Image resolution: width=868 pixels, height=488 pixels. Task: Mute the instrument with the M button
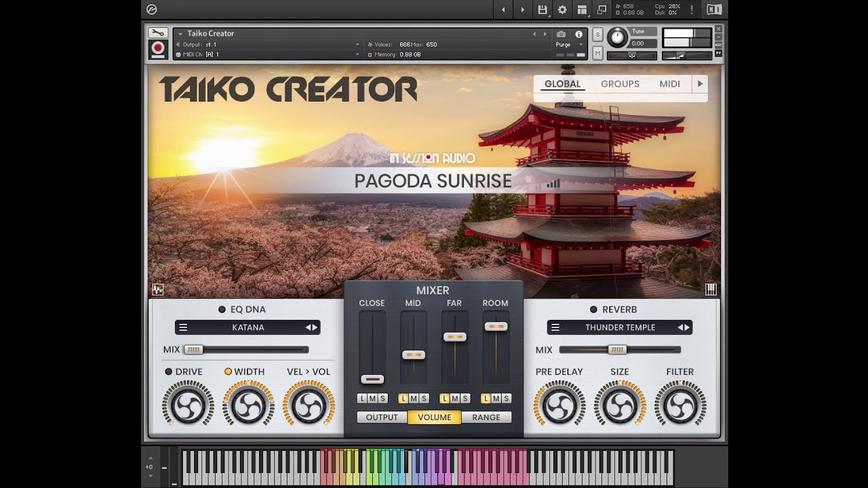tap(597, 53)
